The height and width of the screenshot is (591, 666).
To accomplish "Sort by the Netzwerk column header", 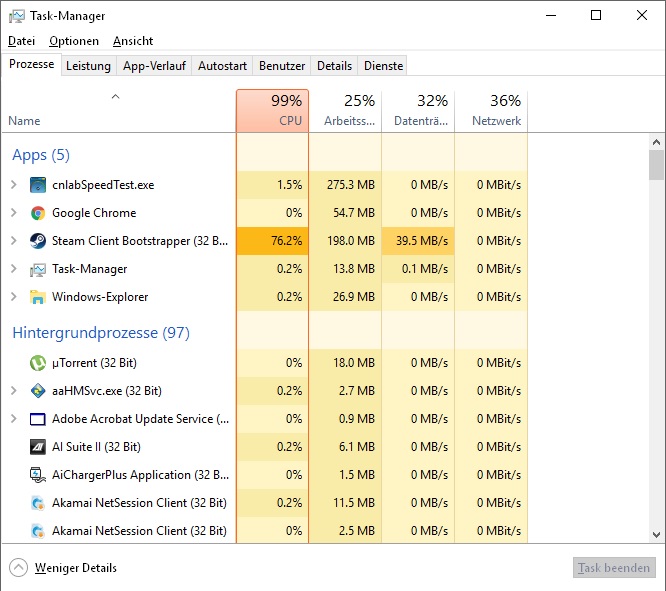I will point(491,110).
